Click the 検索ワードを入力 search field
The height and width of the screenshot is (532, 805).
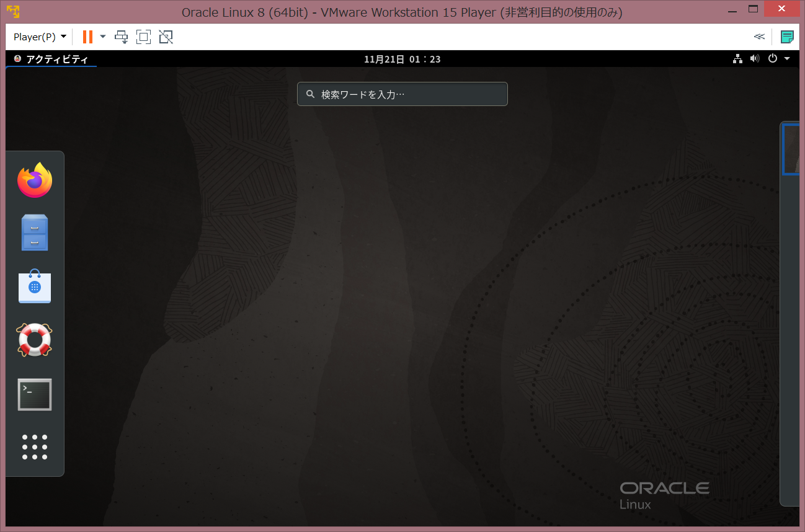click(403, 94)
